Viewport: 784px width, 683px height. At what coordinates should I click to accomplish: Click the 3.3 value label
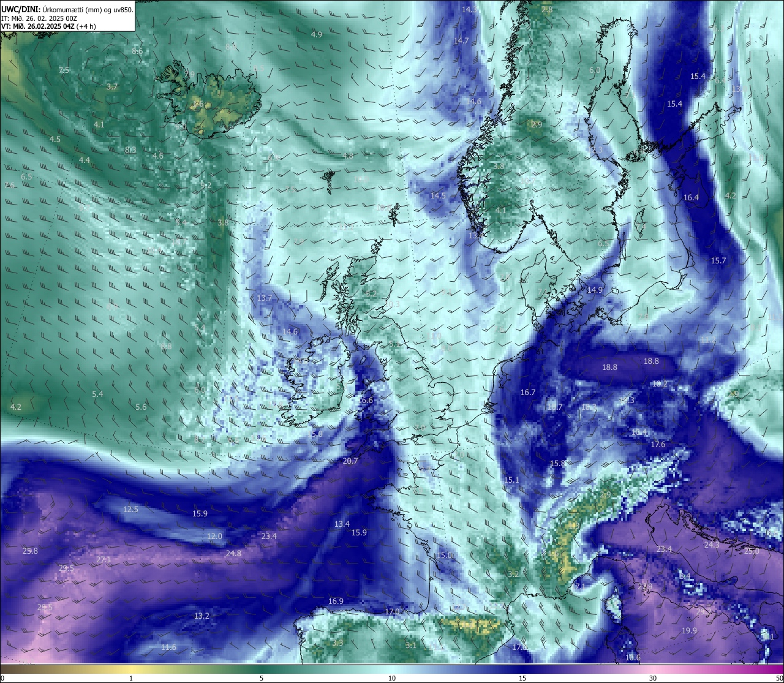[x=337, y=643]
